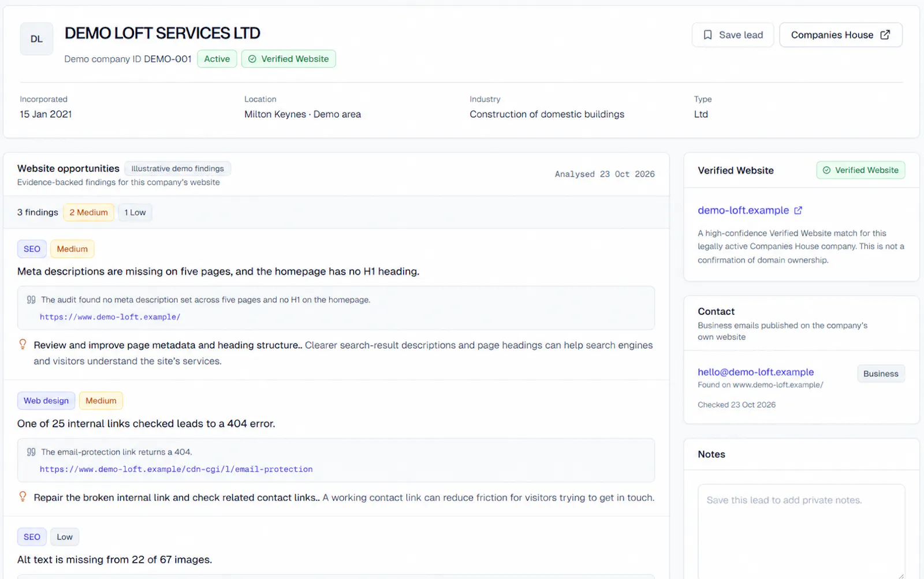Click the check icon in the Verified Website card's green badge
Image resolution: width=924 pixels, height=579 pixels.
[x=826, y=170]
